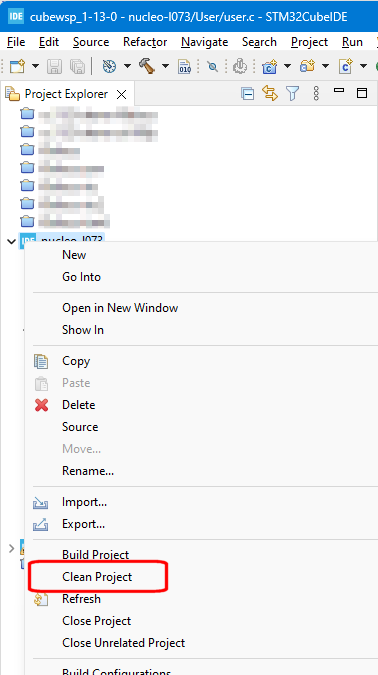Screen dimensions: 378x675
Task: Collapse the nucleo-l073 project tree node
Action: [x=12, y=241]
